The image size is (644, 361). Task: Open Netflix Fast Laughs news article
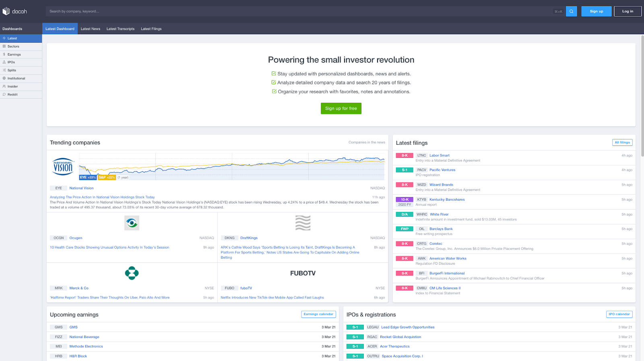pos(272,298)
